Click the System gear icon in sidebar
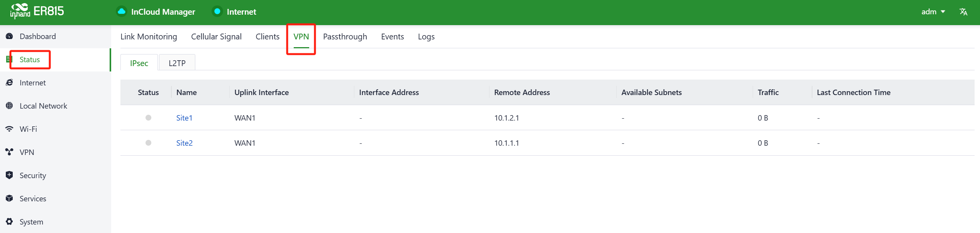This screenshot has width=980, height=233. (x=9, y=221)
